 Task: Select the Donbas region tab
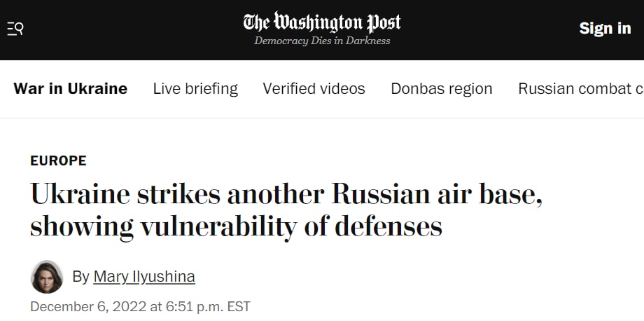pos(441,89)
